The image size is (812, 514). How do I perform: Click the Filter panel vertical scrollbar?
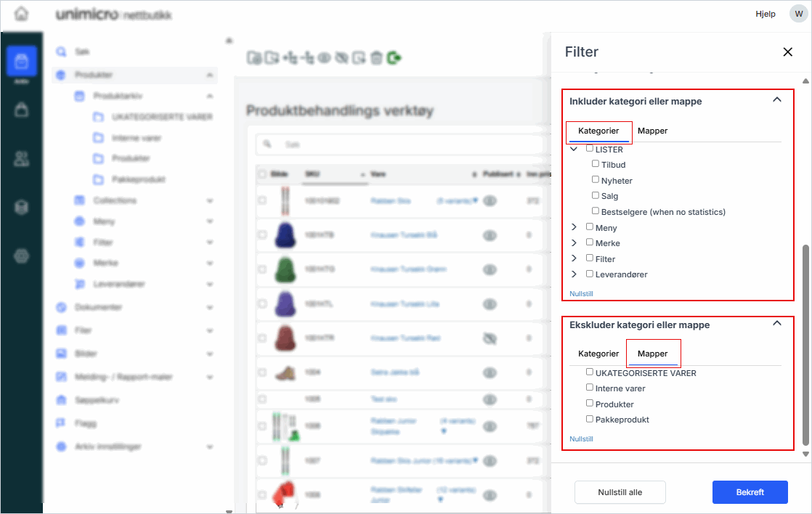click(x=805, y=341)
